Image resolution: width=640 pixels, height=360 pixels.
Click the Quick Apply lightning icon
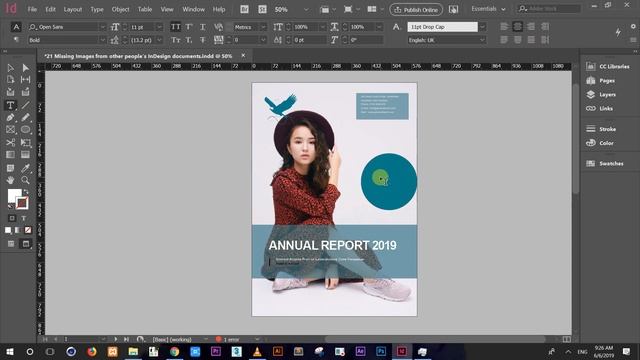(618, 32)
